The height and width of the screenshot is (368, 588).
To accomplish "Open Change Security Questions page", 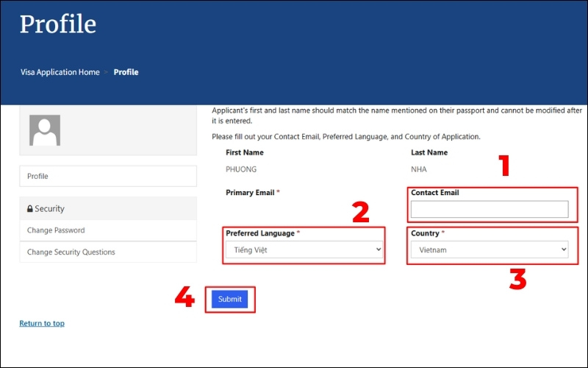I will [71, 252].
